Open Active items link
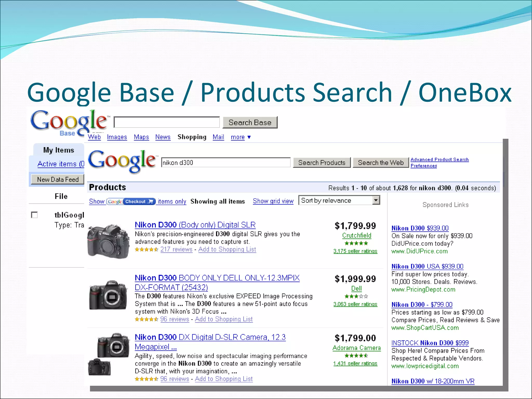 (61, 164)
